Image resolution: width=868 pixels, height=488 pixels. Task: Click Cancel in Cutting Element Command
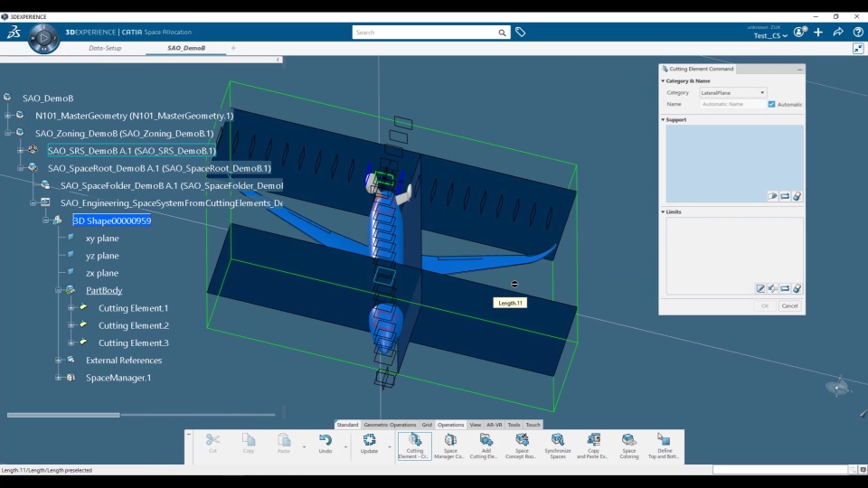click(x=789, y=306)
